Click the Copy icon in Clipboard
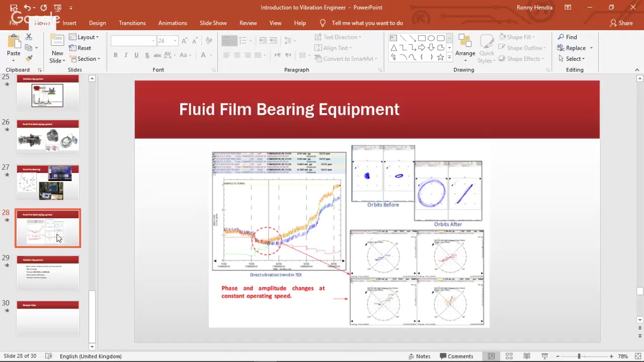 (29, 48)
